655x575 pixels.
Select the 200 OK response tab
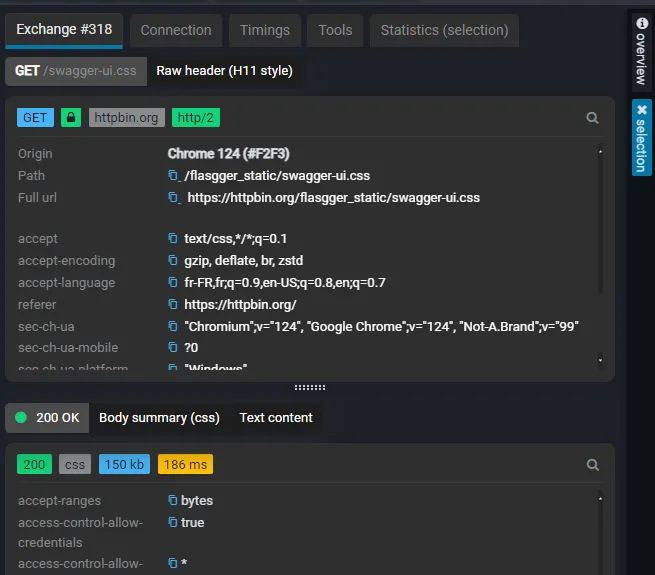tap(47, 417)
